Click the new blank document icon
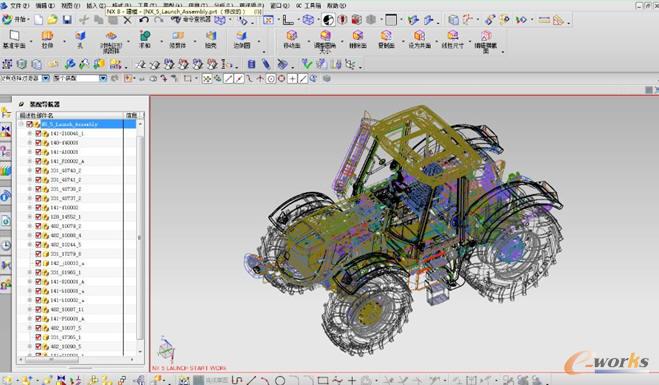The image size is (659, 385). (38, 20)
